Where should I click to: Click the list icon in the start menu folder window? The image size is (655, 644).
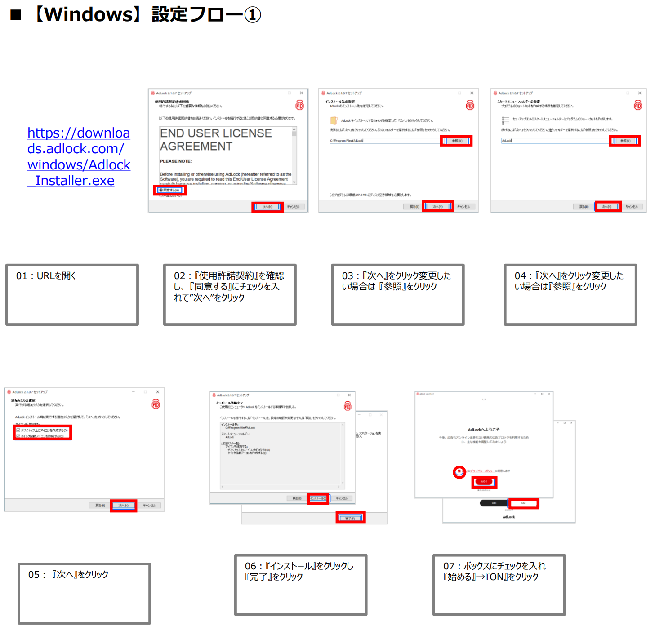pyautogui.click(x=506, y=120)
